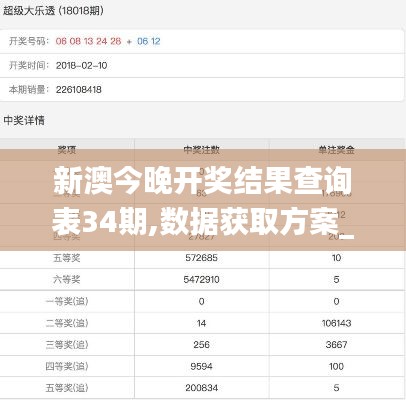Select the '五等奖(追)' row label
This screenshot has height=400, width=406.
click(67, 388)
